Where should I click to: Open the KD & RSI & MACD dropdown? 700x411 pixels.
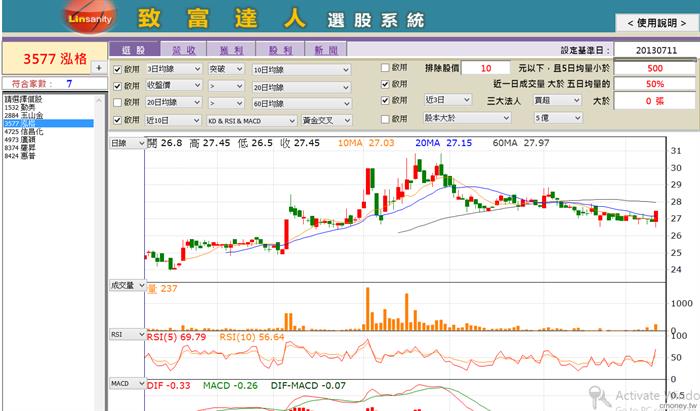(x=252, y=120)
